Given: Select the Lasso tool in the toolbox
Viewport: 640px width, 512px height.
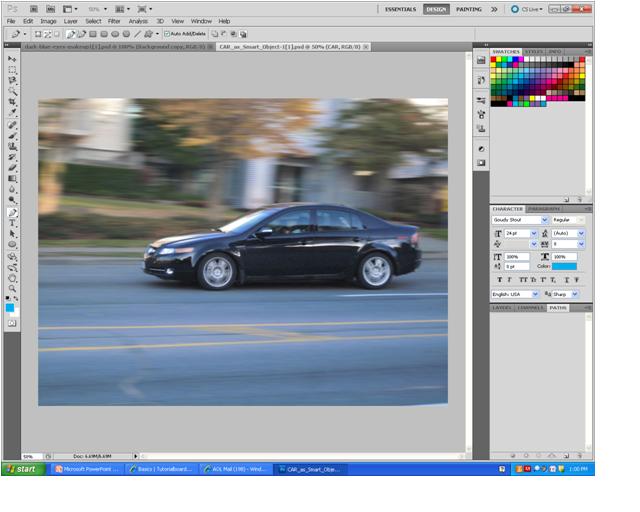Looking at the screenshot, I should (12, 80).
